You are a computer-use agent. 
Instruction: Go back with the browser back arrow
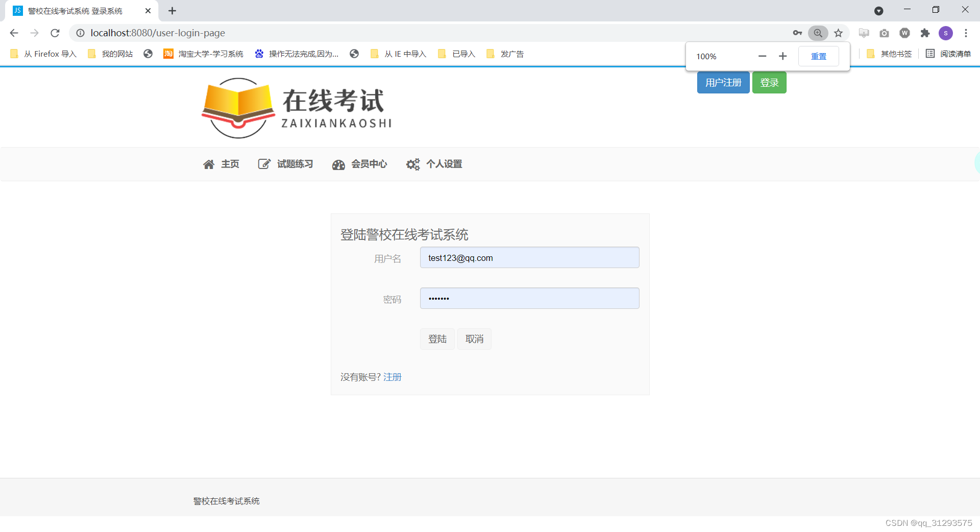(14, 33)
